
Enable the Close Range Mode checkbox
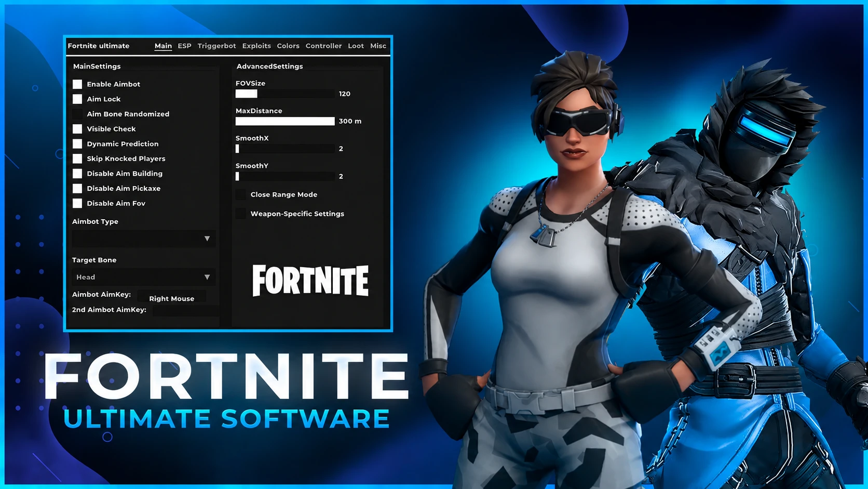(x=241, y=194)
